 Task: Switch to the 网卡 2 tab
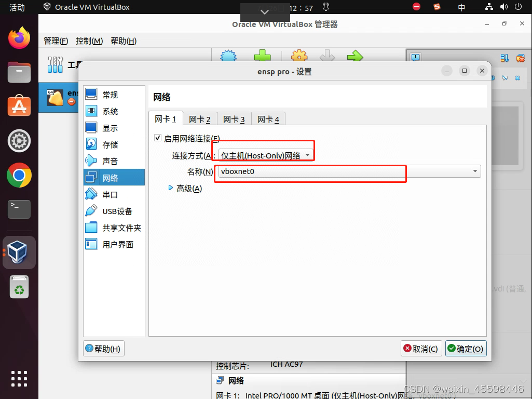tap(200, 119)
